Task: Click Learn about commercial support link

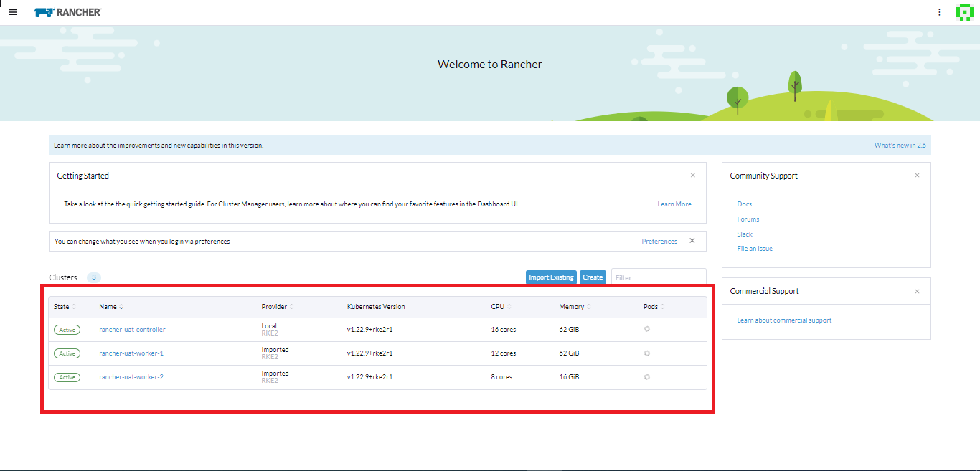Action: 784,320
